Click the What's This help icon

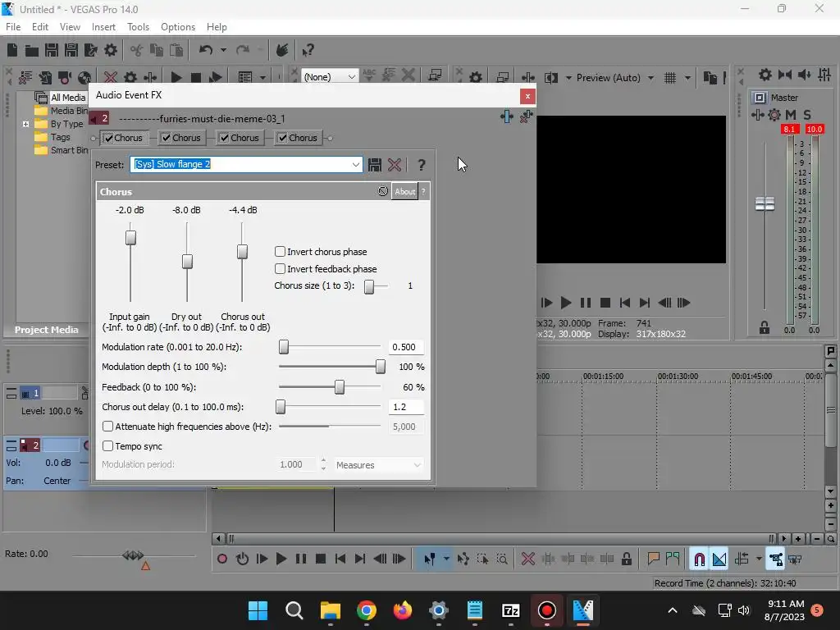pyautogui.click(x=308, y=50)
